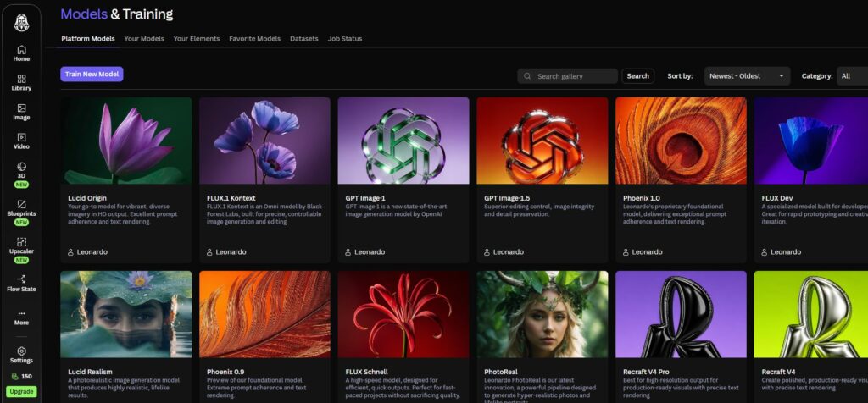Click the user icon on Lucid Origin card
868x403 pixels.
pos(71,252)
